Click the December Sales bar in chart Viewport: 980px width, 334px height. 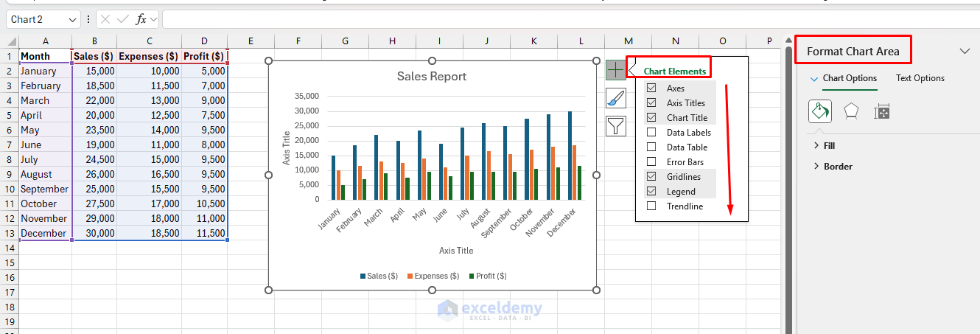click(570, 156)
